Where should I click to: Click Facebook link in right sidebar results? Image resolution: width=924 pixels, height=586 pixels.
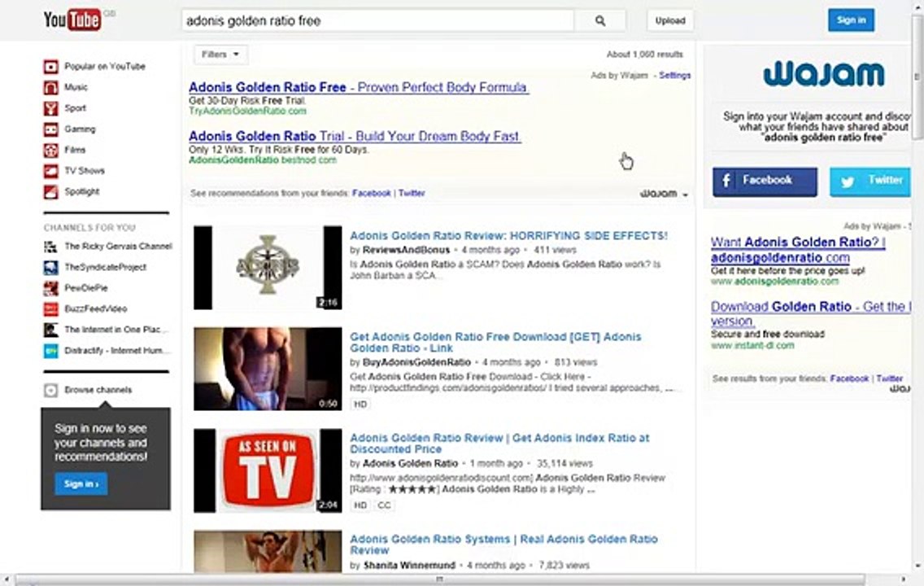[x=849, y=378]
